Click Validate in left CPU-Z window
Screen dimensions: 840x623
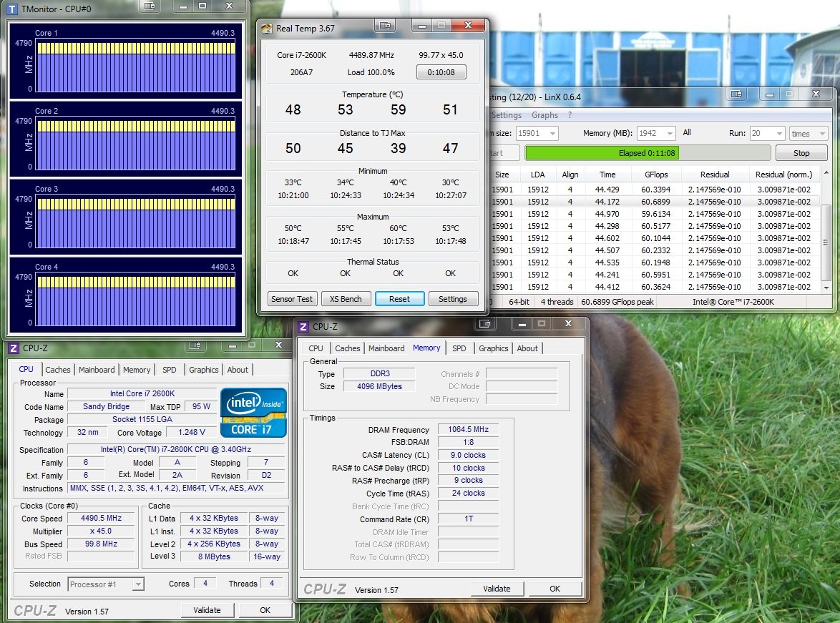click(x=207, y=610)
